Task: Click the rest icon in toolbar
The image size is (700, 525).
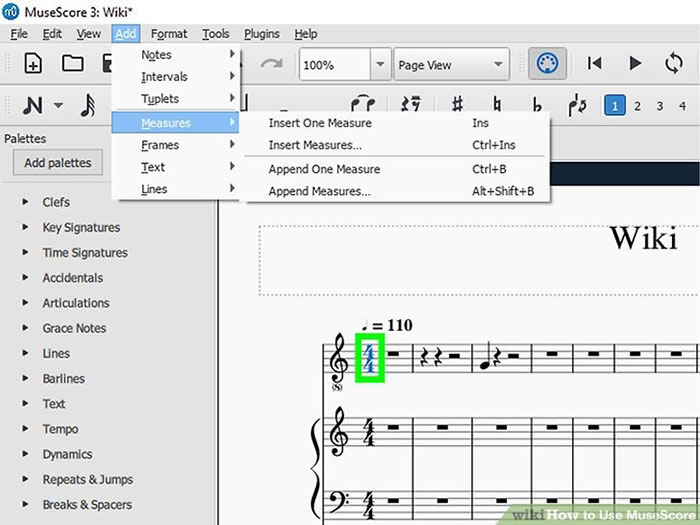Action: (410, 105)
